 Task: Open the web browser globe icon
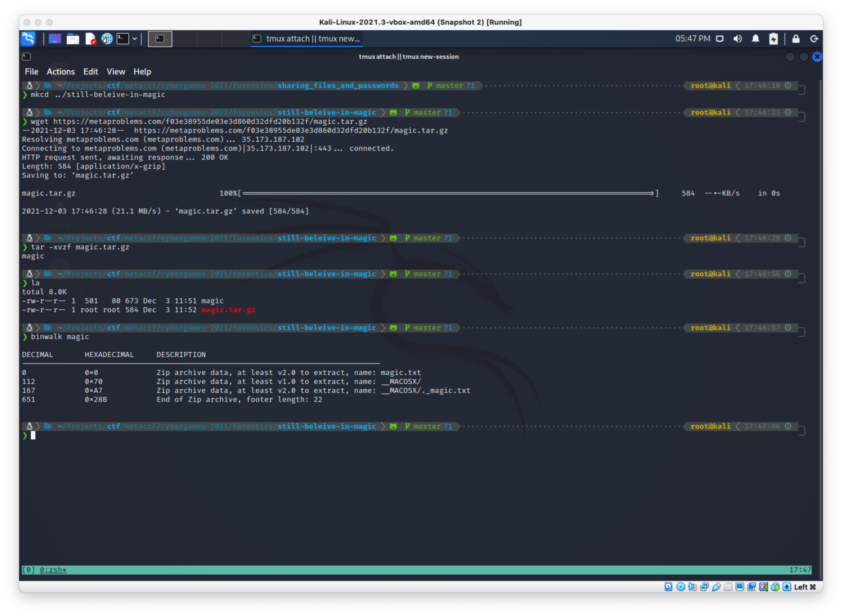pos(107,39)
